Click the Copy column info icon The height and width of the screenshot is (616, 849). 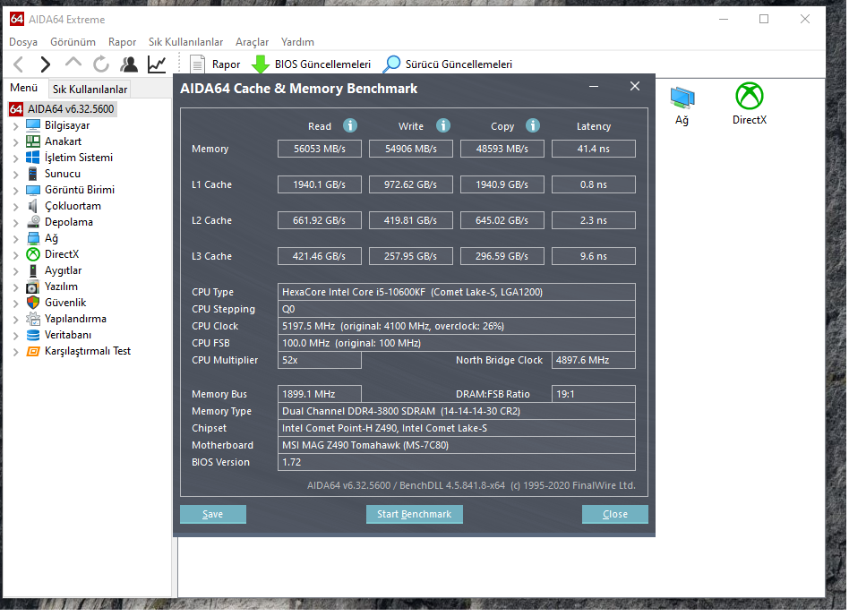pyautogui.click(x=533, y=125)
